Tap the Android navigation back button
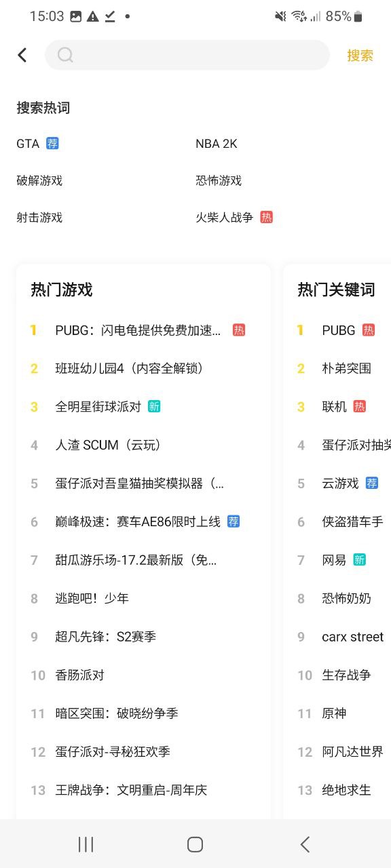391x868 pixels. [x=305, y=844]
